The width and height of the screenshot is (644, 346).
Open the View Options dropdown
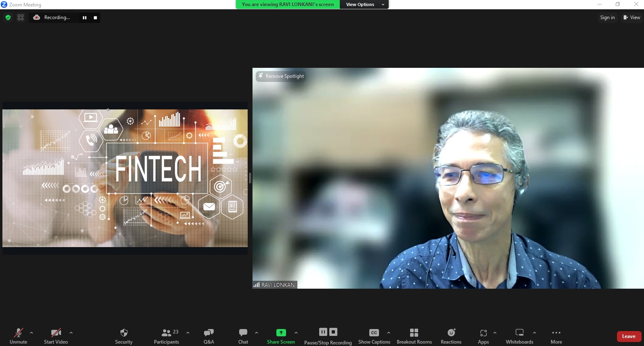pos(364,4)
